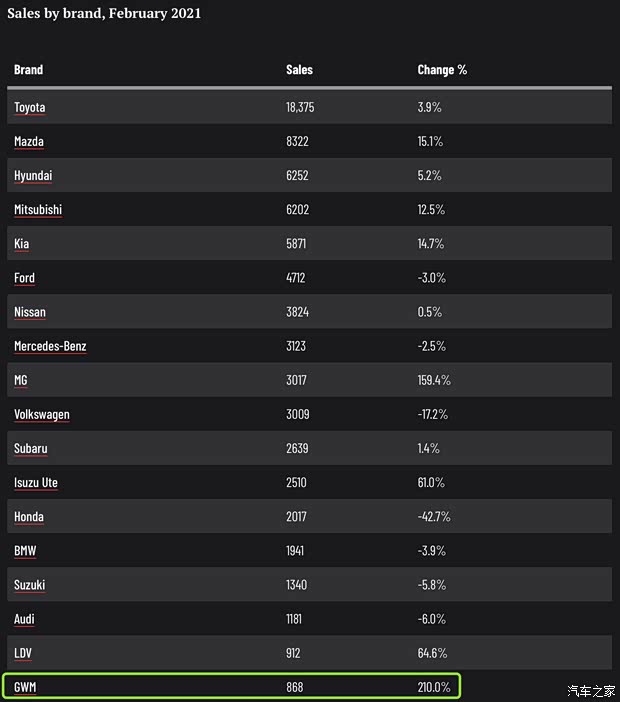
Task: Open the Volkswagen brand link
Action: click(x=42, y=414)
